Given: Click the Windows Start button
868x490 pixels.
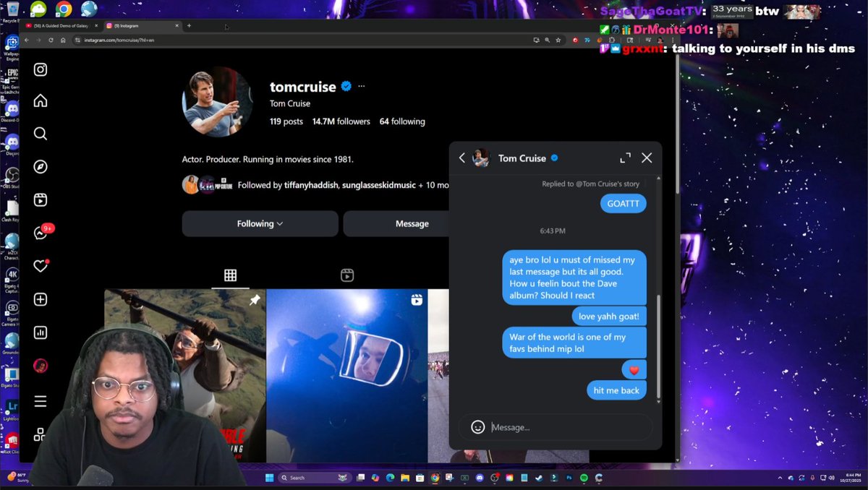Looking at the screenshot, I should pos(270,478).
